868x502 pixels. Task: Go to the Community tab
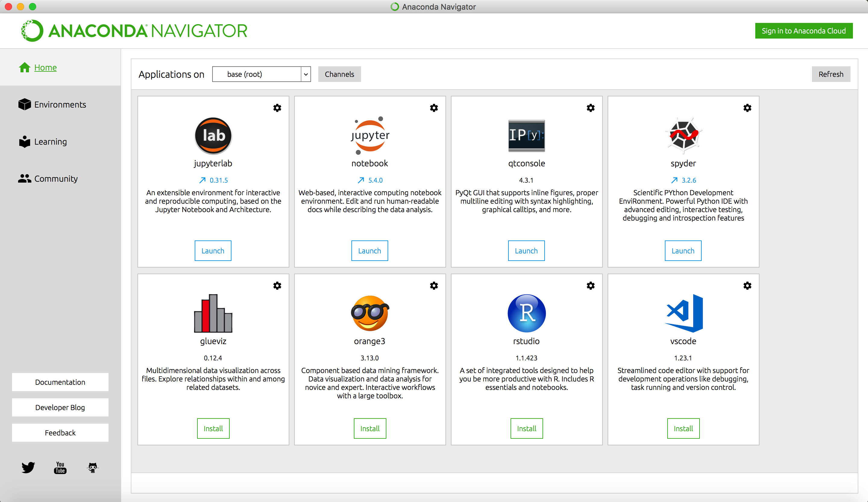coord(56,179)
